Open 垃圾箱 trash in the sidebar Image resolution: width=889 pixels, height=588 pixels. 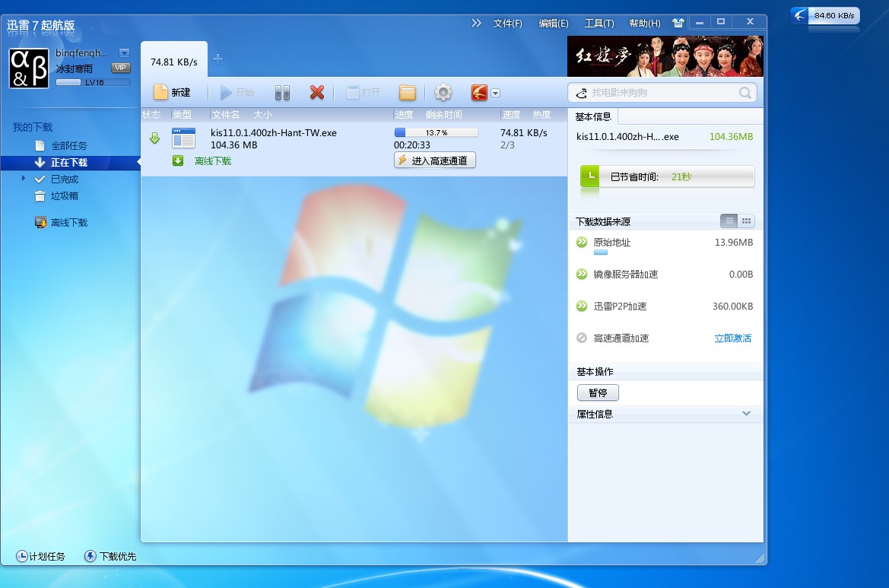(57, 196)
